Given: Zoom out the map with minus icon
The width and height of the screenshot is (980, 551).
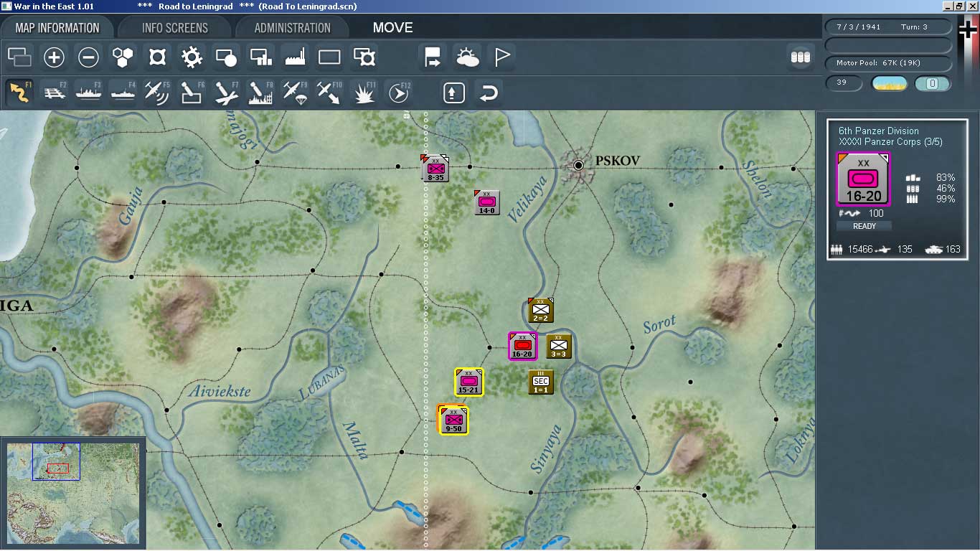Looking at the screenshot, I should coord(88,57).
